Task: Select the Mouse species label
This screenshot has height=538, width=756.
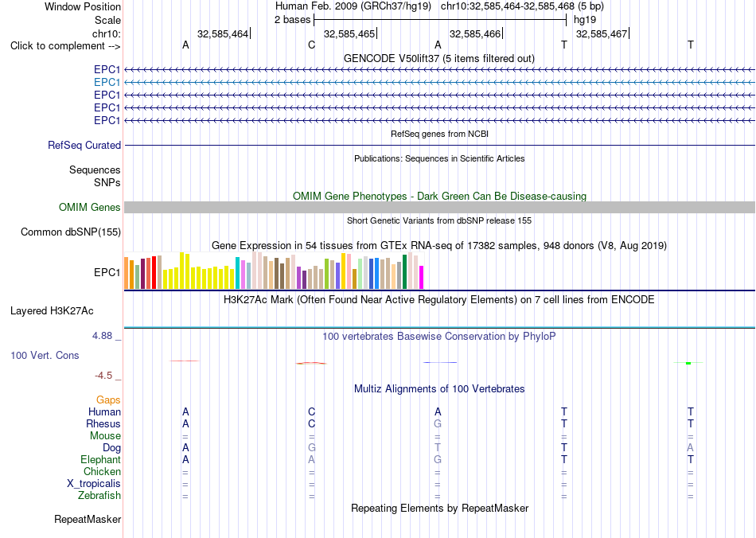Action: pos(105,436)
